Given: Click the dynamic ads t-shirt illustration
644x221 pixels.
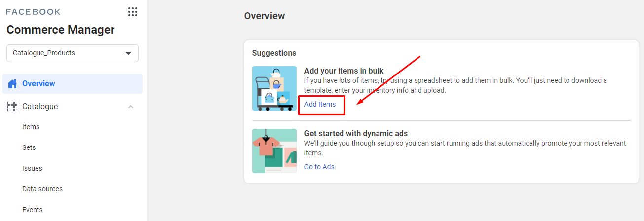Looking at the screenshot, I should (274, 151).
